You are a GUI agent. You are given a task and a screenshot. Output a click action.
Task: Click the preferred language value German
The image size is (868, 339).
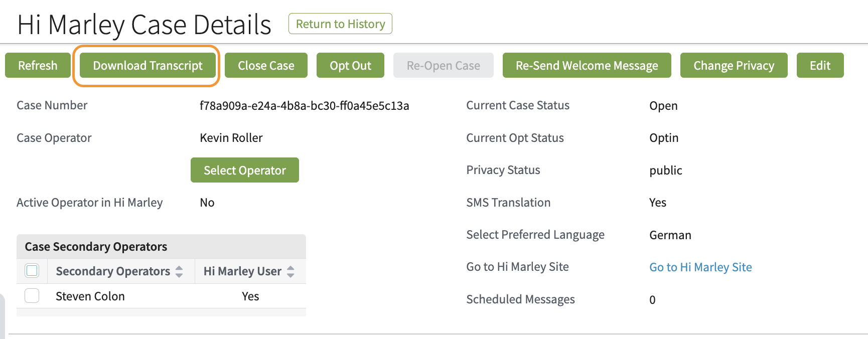[670, 235]
